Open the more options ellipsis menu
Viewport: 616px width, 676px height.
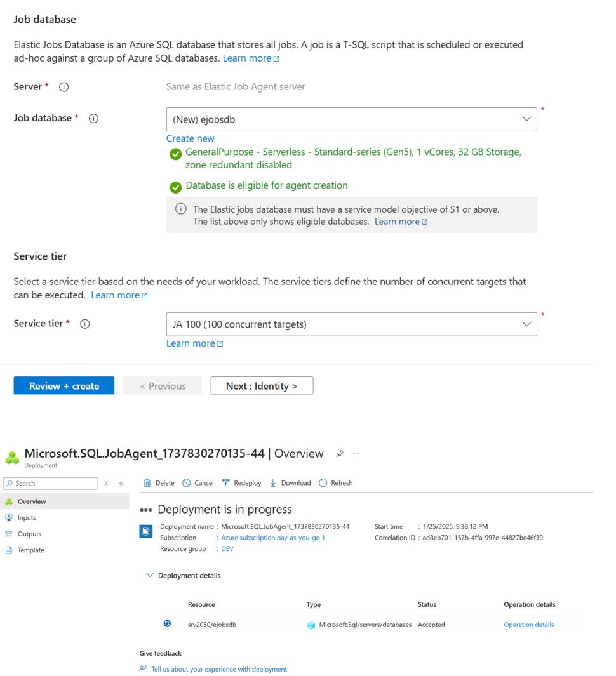pos(356,454)
